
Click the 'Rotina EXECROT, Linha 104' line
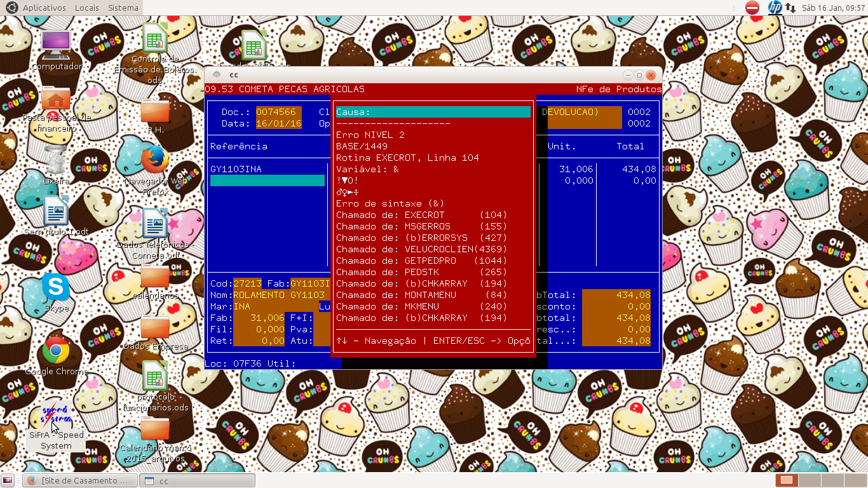(x=408, y=158)
